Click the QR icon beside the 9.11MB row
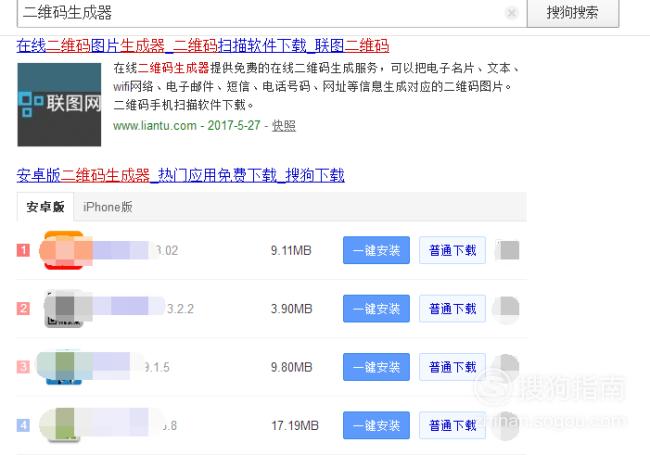 pos(507,250)
